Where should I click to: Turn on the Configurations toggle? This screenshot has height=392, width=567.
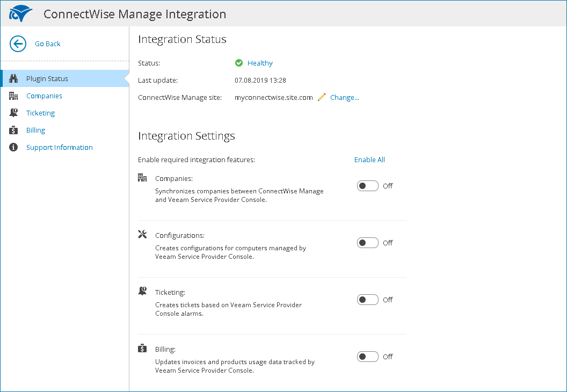pos(367,242)
